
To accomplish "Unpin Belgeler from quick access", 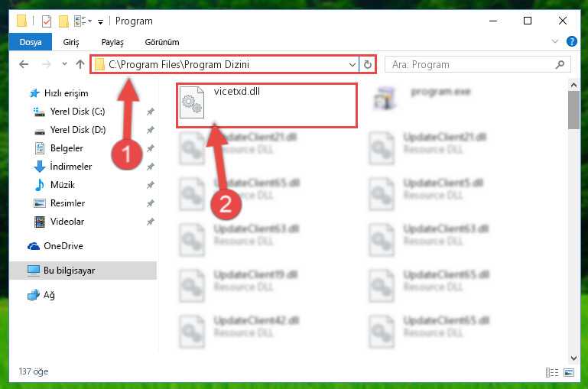I will (151, 148).
